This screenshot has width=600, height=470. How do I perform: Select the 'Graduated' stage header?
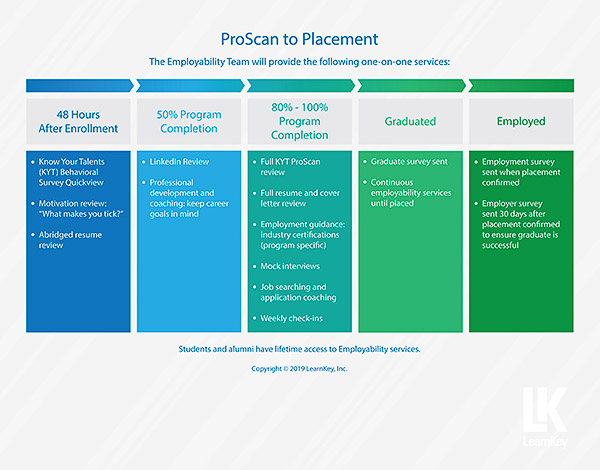(410, 121)
